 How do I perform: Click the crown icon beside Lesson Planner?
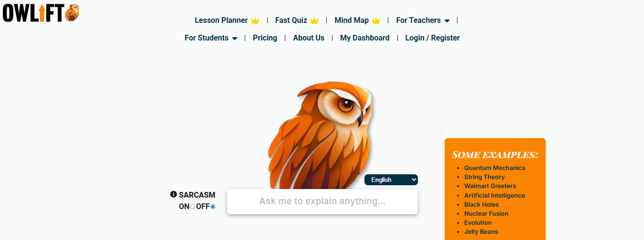255,20
